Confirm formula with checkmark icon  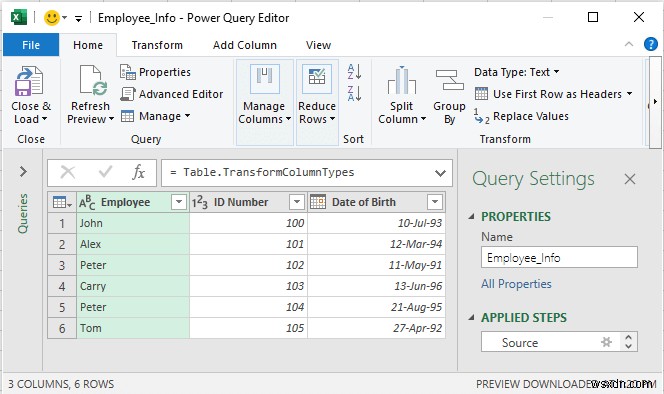pos(105,172)
